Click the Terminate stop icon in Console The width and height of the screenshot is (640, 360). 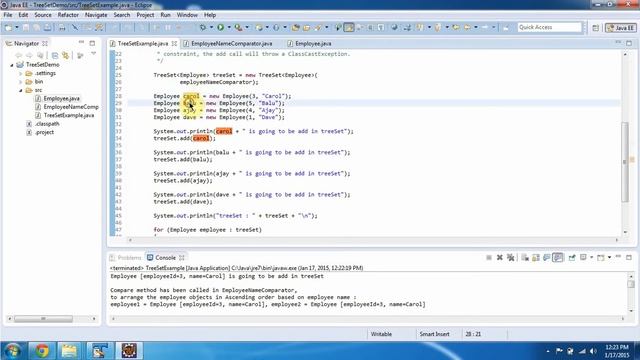489,258
